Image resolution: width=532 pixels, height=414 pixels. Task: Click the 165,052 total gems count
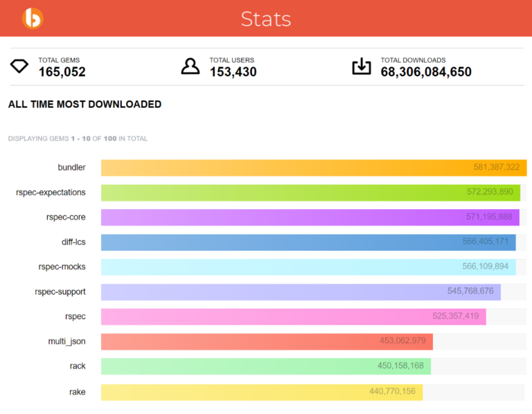coord(62,72)
